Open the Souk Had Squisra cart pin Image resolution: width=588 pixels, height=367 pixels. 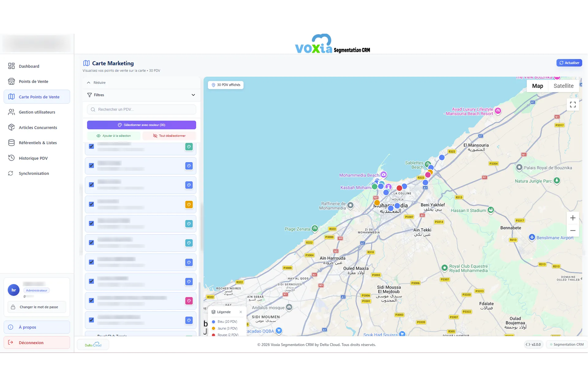coord(402,334)
